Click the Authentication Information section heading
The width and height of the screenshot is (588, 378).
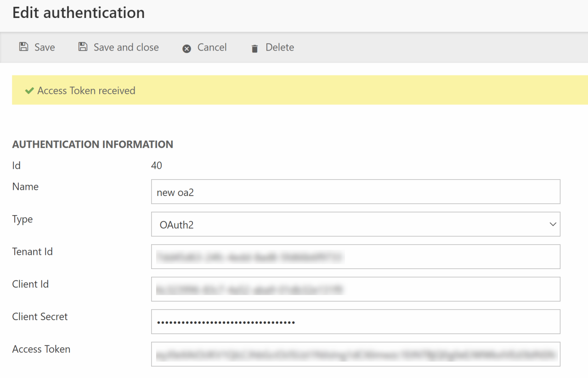click(x=92, y=144)
